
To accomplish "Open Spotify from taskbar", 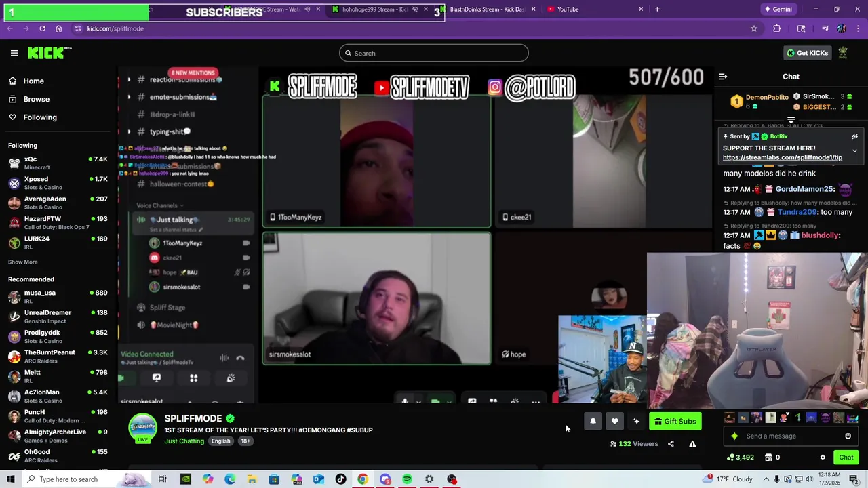I will (x=407, y=479).
